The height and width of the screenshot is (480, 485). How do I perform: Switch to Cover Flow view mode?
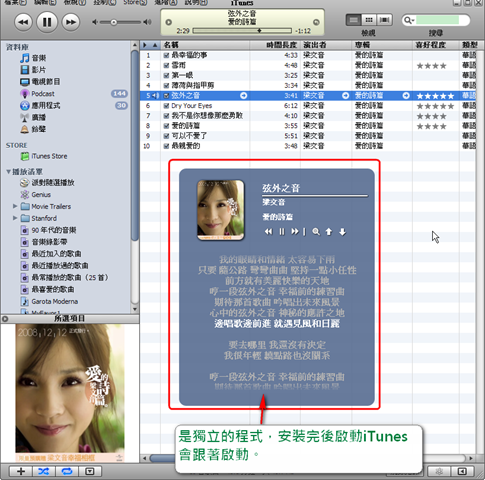tap(384, 20)
